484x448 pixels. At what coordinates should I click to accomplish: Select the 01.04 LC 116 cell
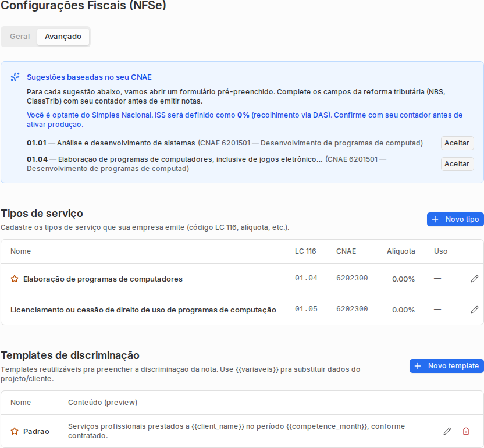coord(306,278)
